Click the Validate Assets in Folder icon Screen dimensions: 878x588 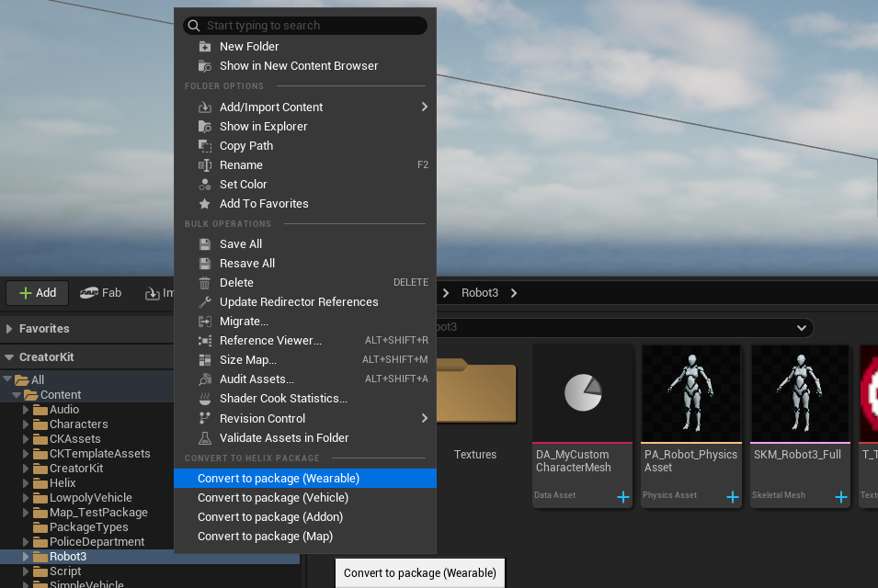(205, 438)
